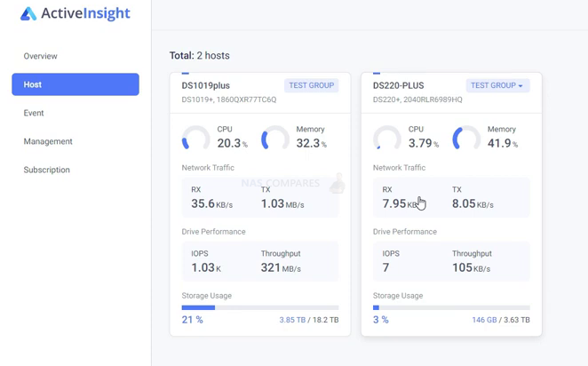The width and height of the screenshot is (588, 366).
Task: Click TEST GROUP tag on DS1019plus
Action: 311,85
